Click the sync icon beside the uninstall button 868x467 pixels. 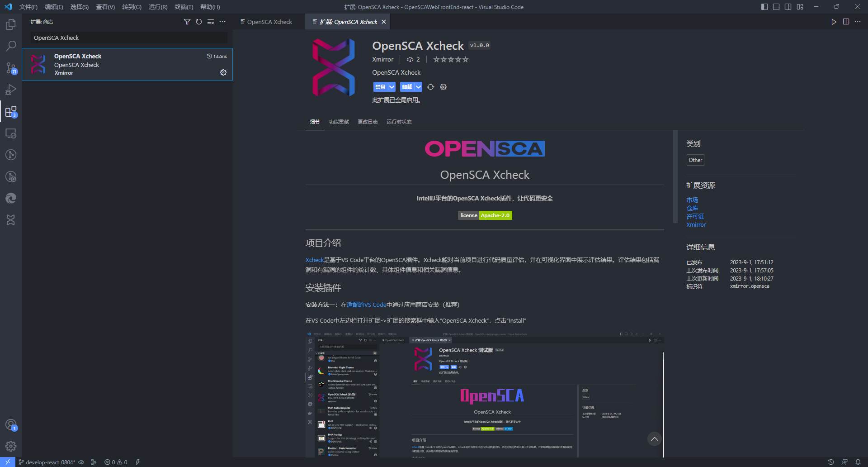coord(431,87)
